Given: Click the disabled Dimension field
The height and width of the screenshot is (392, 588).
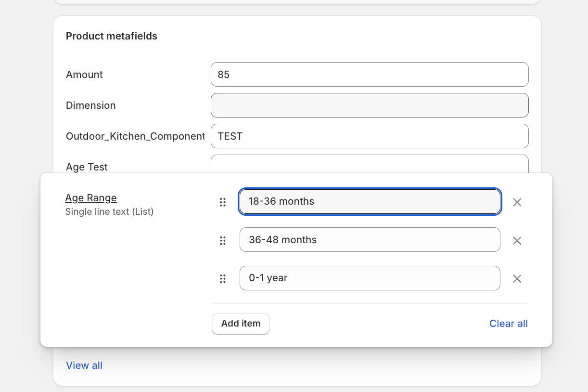Looking at the screenshot, I should pos(370,105).
